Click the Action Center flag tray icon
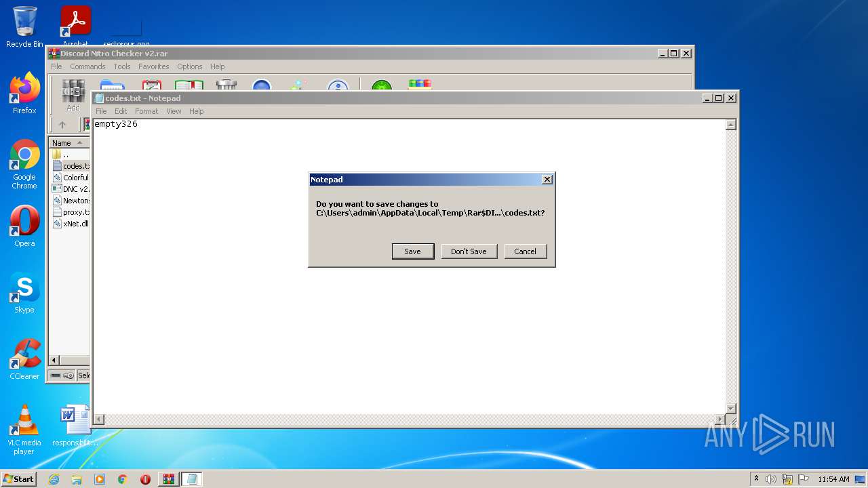Image resolution: width=868 pixels, height=488 pixels. click(x=804, y=479)
